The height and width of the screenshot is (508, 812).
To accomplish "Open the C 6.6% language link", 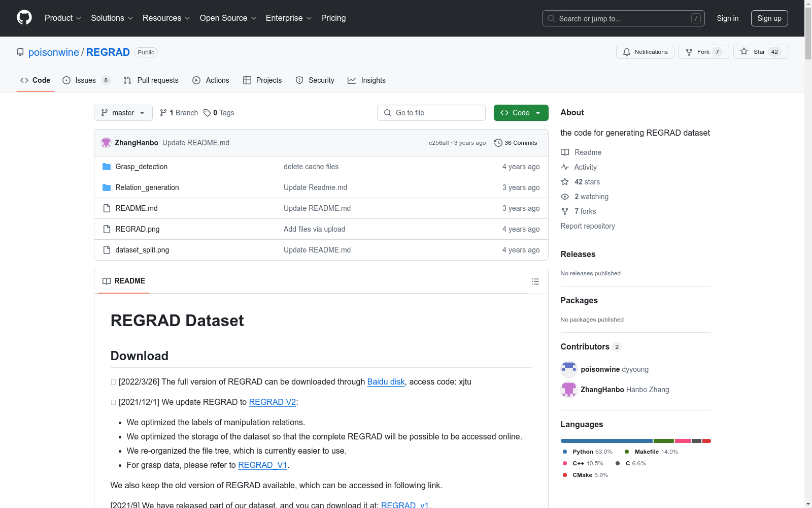I will 631,463.
